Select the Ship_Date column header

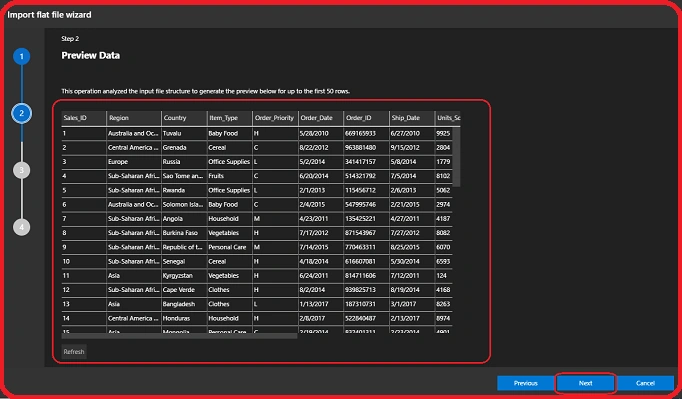tap(412, 118)
